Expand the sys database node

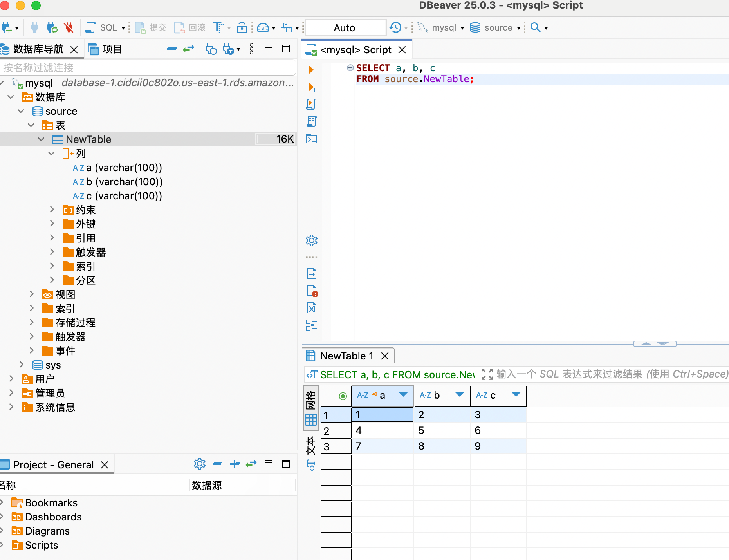(x=21, y=365)
